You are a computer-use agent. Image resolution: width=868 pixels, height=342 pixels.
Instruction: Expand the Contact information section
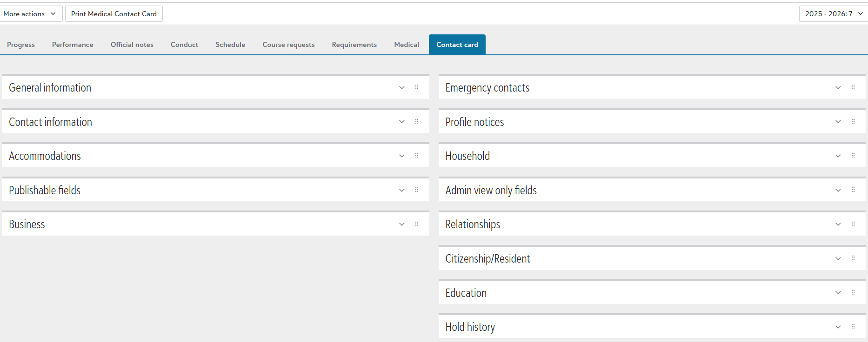click(x=402, y=122)
